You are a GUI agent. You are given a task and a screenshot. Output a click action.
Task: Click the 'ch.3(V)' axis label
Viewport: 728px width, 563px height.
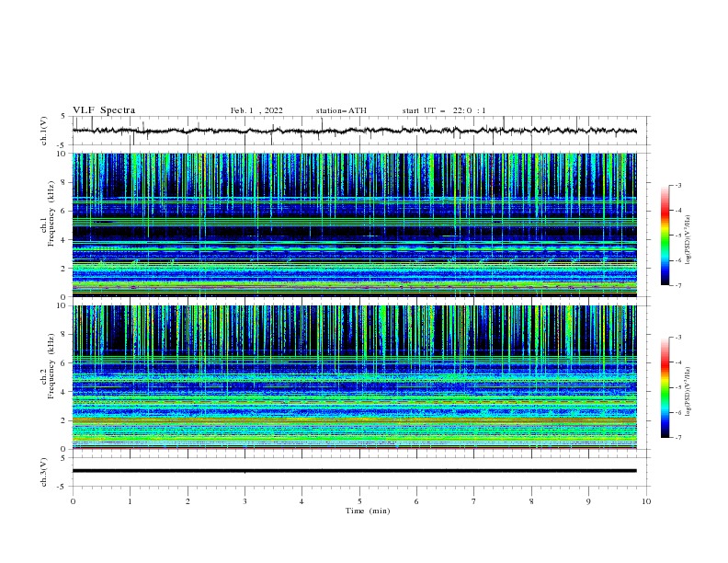coord(44,472)
